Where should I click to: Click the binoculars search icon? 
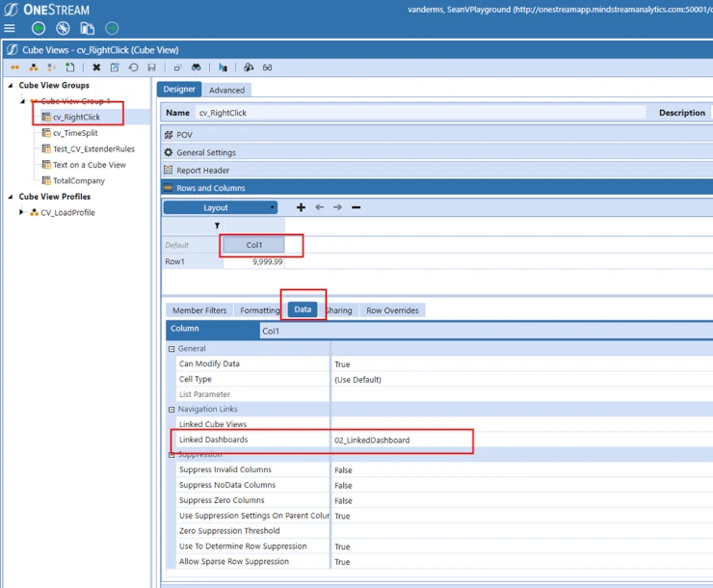coord(196,67)
